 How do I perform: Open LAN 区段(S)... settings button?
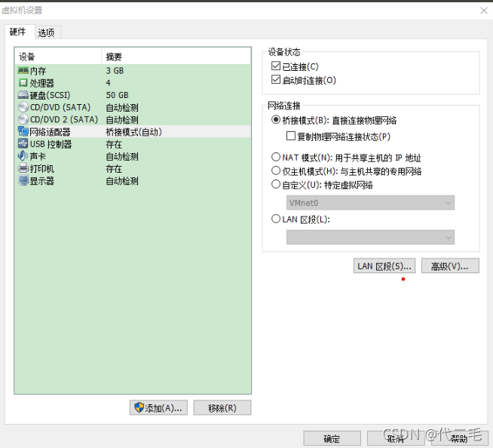coord(384,266)
